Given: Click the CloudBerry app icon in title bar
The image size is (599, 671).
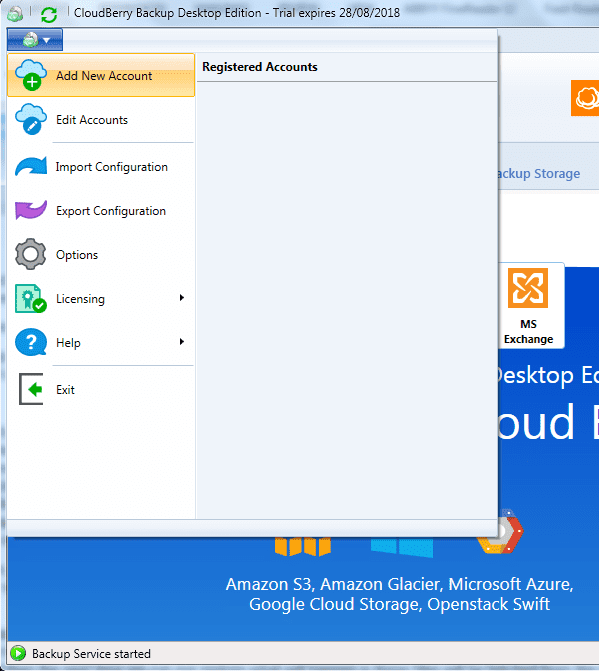Looking at the screenshot, I should click(x=15, y=14).
